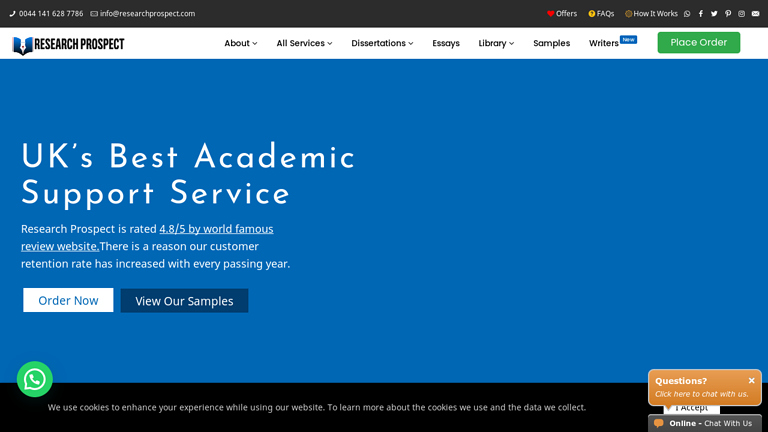Click the Research Prospect logo
This screenshot has height=432, width=768.
pos(68,44)
